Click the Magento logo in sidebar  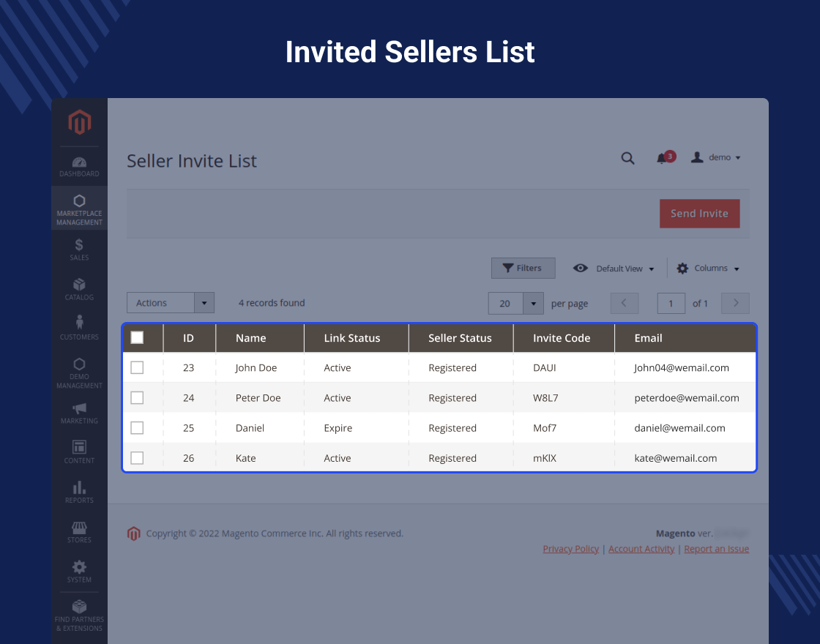point(80,121)
